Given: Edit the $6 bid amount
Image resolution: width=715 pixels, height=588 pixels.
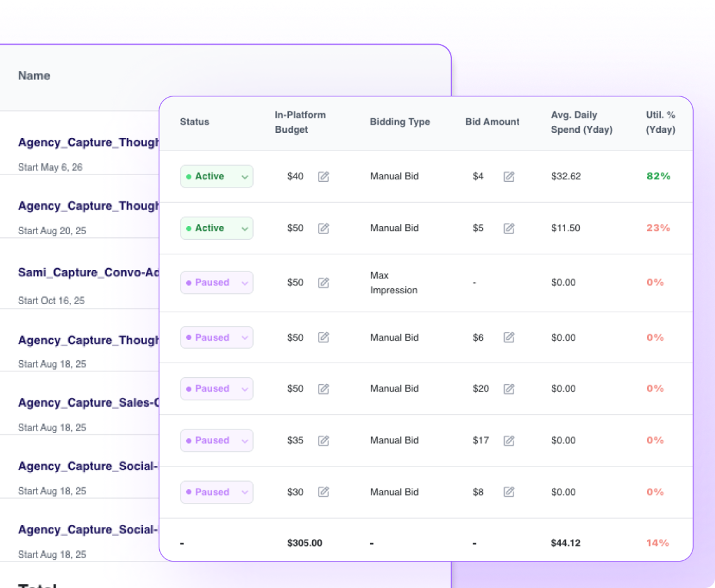Looking at the screenshot, I should click(x=509, y=337).
